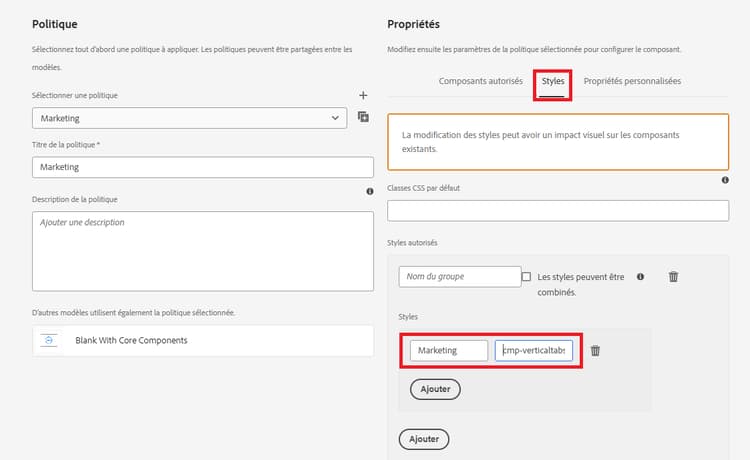Click Ajouter button inside Styles section
Screen dimensions: 750x460
pos(435,388)
